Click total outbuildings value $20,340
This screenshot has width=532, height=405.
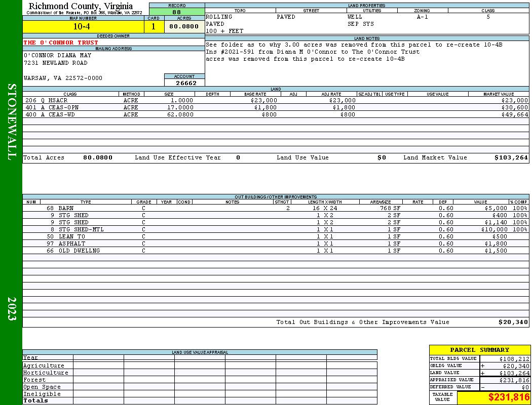[513, 322]
